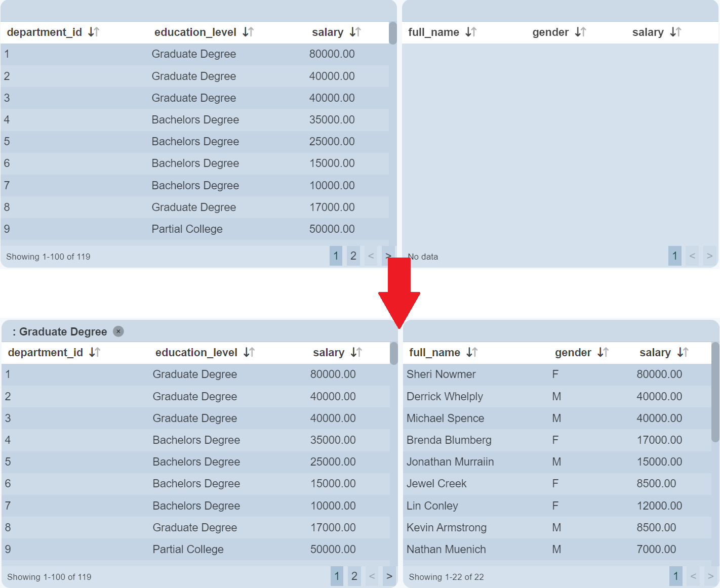Viewport: 720px width, 588px height.
Task: Go to page 2 in the bottom-left table
Action: [x=354, y=576]
